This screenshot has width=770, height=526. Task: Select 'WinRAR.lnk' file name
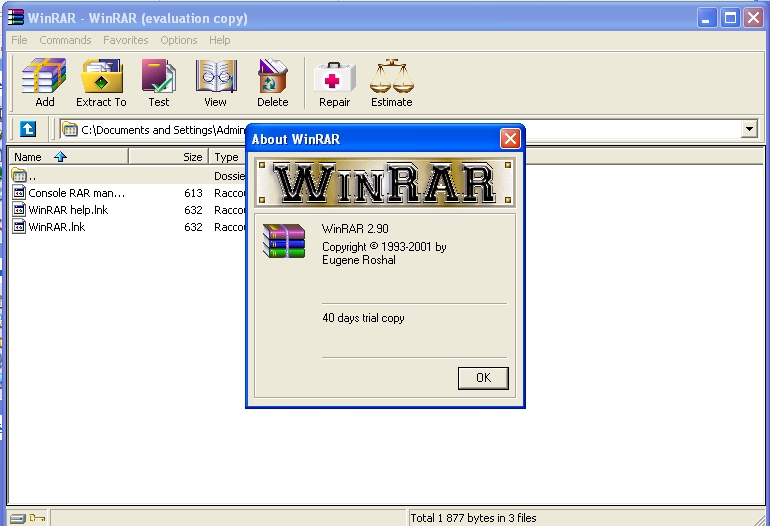[x=56, y=227]
